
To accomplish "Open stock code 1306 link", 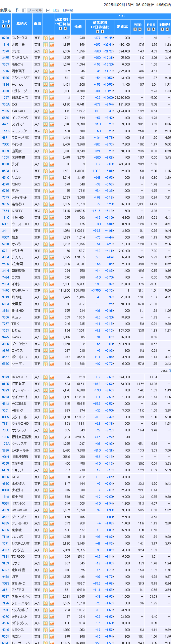I will click(x=5, y=437).
